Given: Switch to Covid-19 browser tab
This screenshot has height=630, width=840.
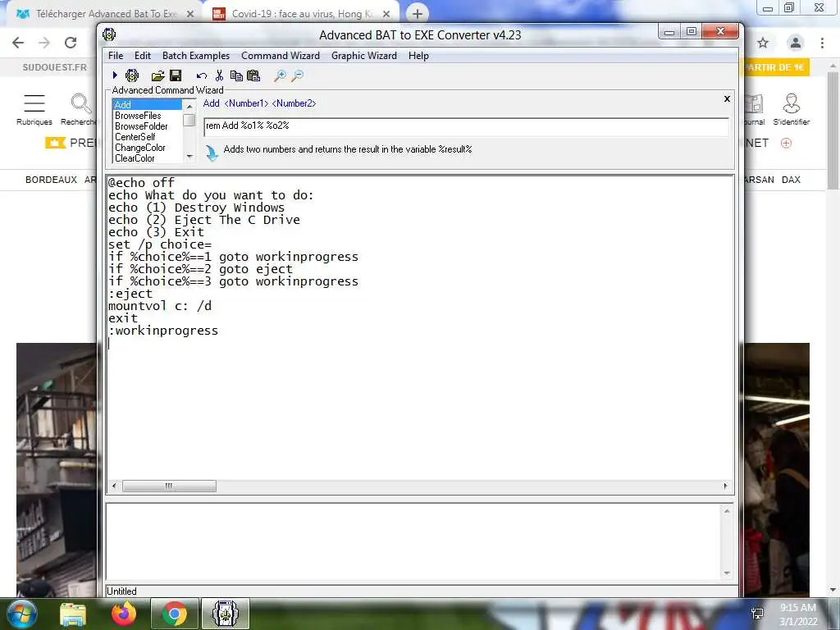Looking at the screenshot, I should pyautogui.click(x=302, y=14).
